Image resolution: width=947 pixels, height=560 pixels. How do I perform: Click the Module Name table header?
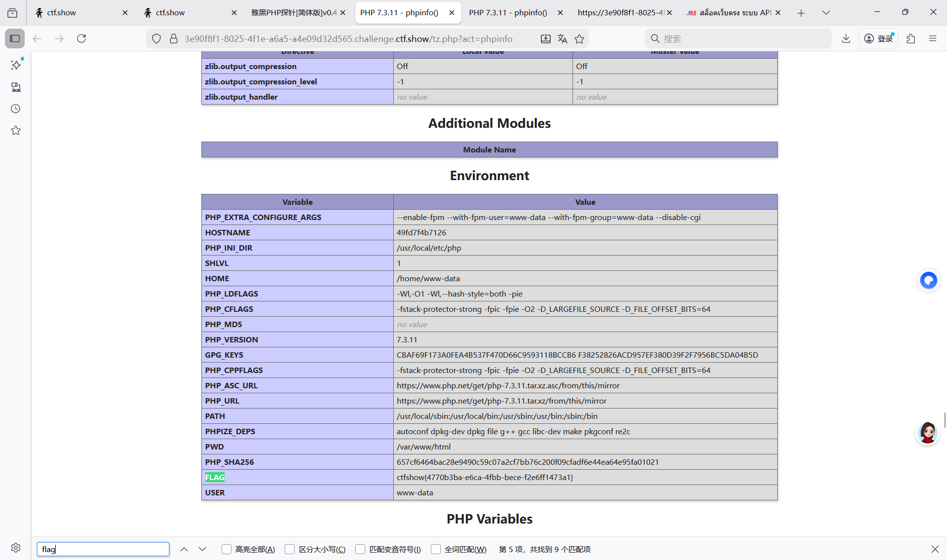coord(489,149)
